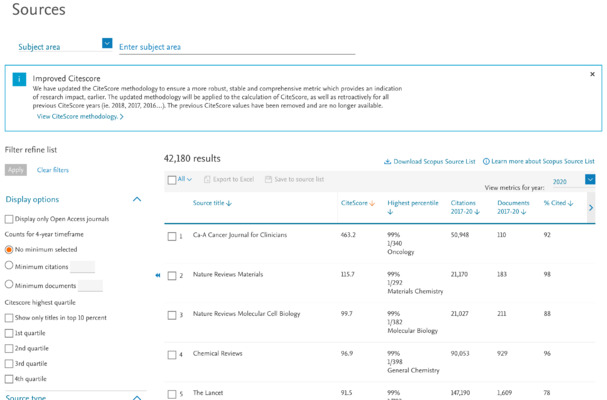Click the Molecular Biology category text

(x=413, y=331)
